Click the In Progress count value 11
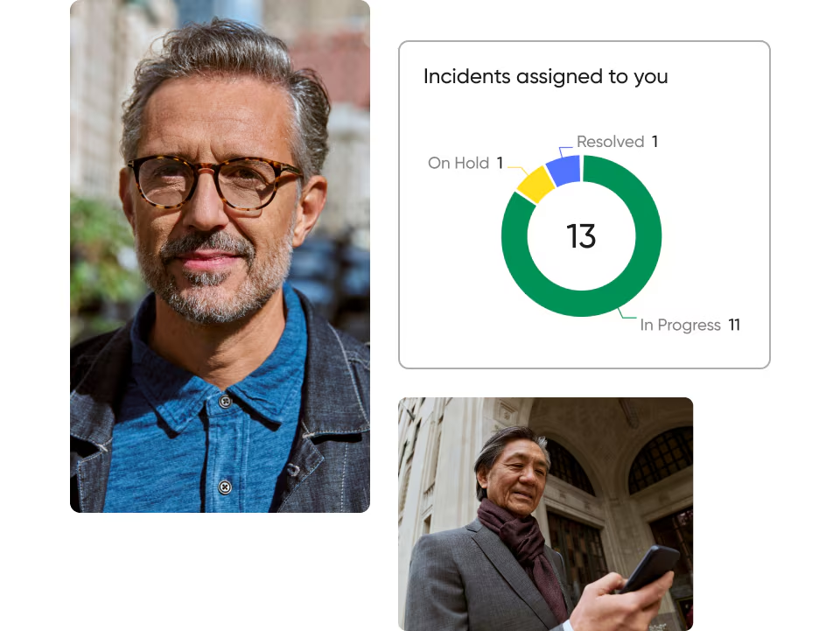Image resolution: width=840 pixels, height=631 pixels. [734, 325]
